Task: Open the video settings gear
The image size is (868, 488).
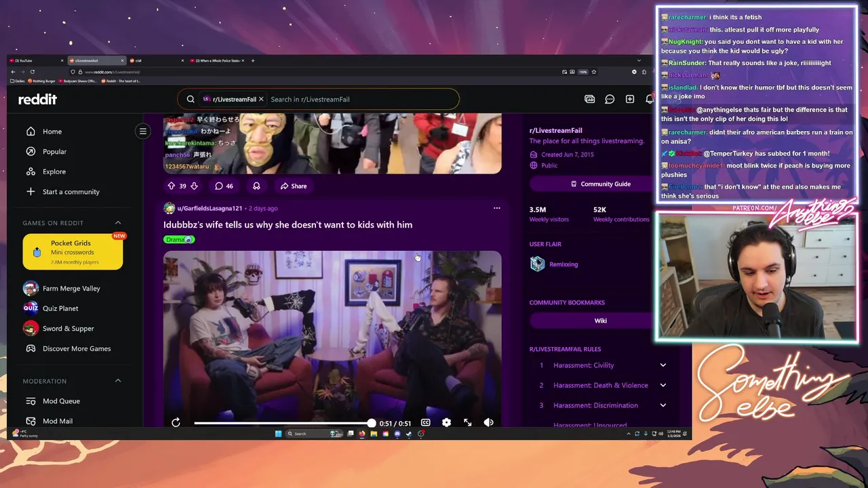Action: click(x=446, y=422)
